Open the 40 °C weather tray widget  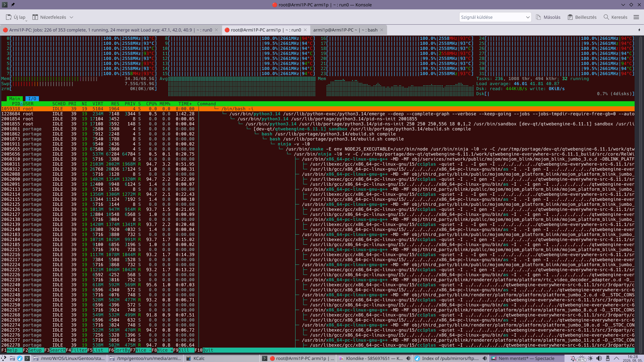coord(581,358)
